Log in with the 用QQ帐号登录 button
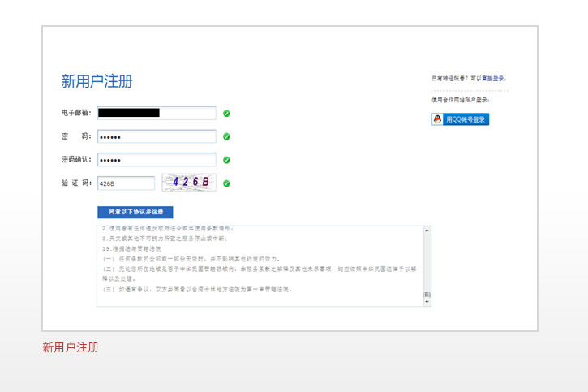Screen dimensions: 588x392 point(461,119)
